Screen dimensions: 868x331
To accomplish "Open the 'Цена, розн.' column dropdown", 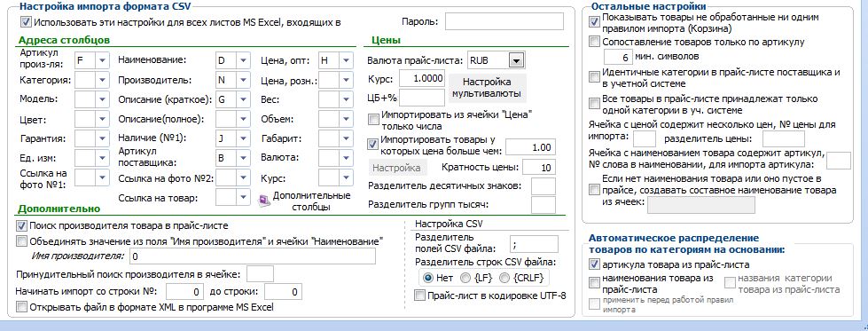I will coord(347,81).
